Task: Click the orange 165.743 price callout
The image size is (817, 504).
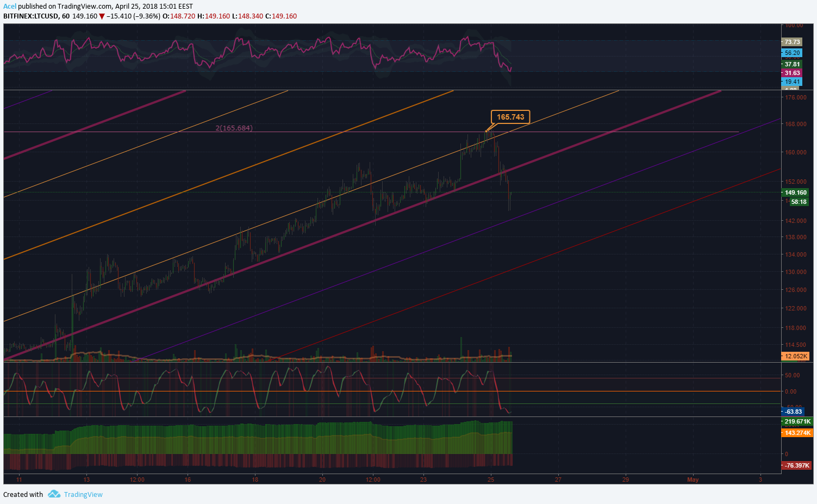Action: pyautogui.click(x=510, y=117)
